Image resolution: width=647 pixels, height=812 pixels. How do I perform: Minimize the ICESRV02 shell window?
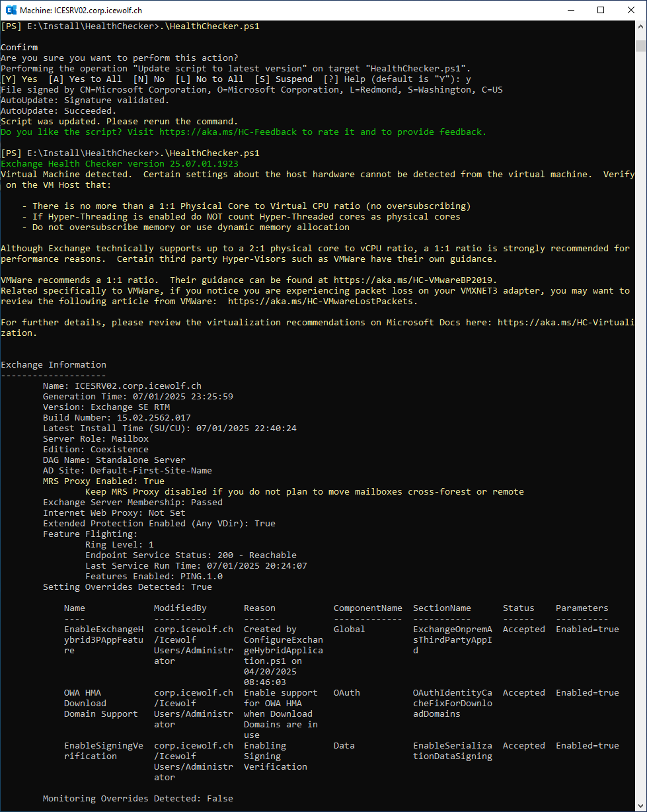click(570, 10)
